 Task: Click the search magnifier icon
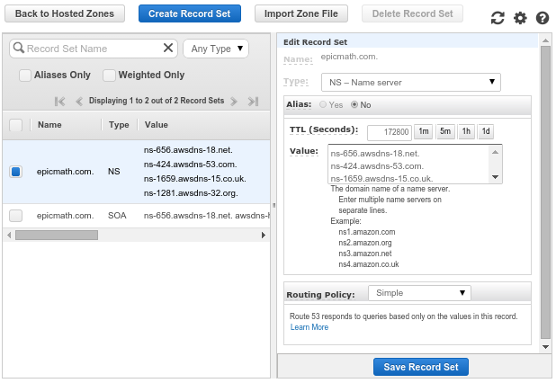[x=18, y=48]
